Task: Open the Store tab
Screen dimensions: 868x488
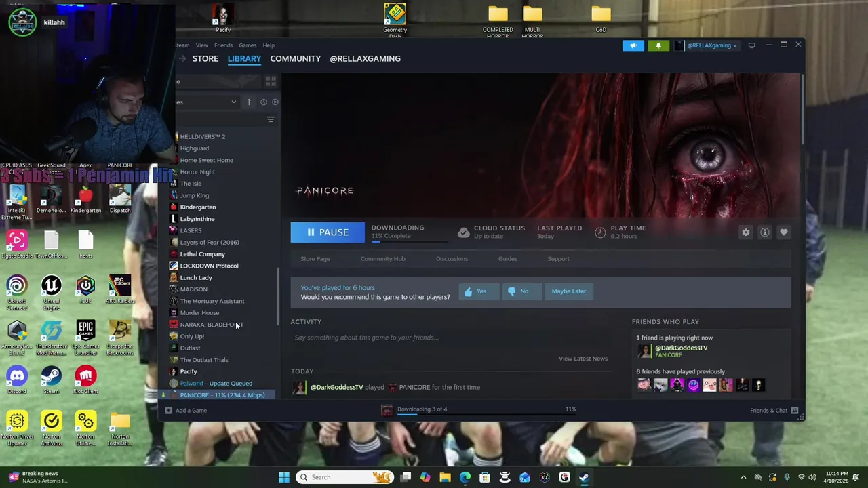Action: pyautogui.click(x=205, y=58)
